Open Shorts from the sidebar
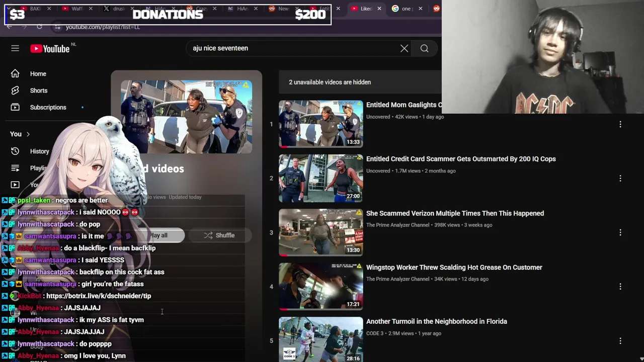 coord(39,90)
